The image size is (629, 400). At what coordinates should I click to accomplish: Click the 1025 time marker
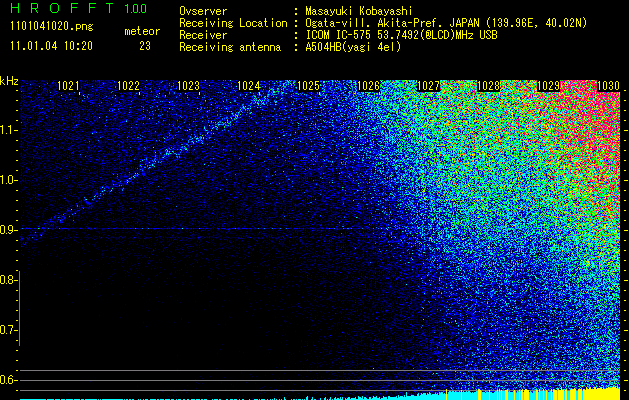tap(308, 86)
